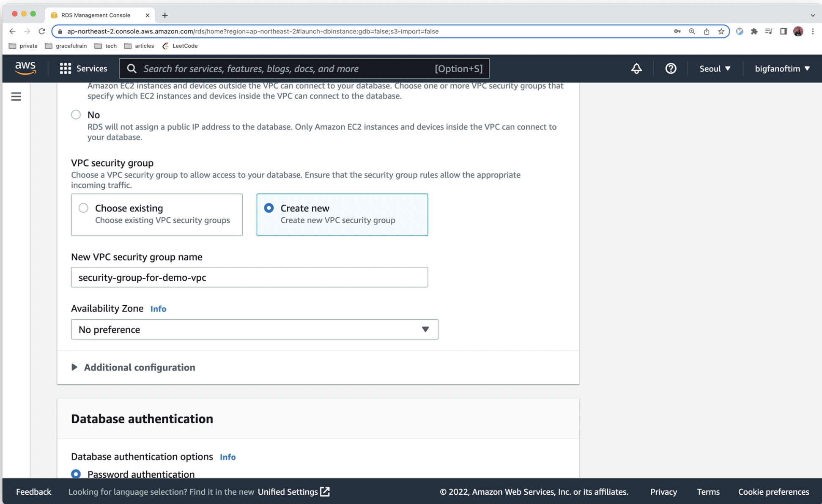Screen dimensions: 822x504
Task: Open the hamburger side navigation menu
Action: (x=16, y=97)
